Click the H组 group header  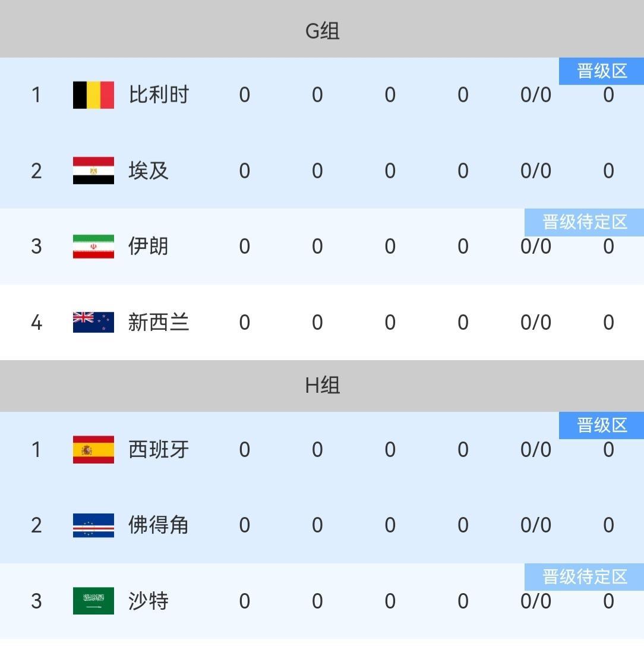click(322, 385)
